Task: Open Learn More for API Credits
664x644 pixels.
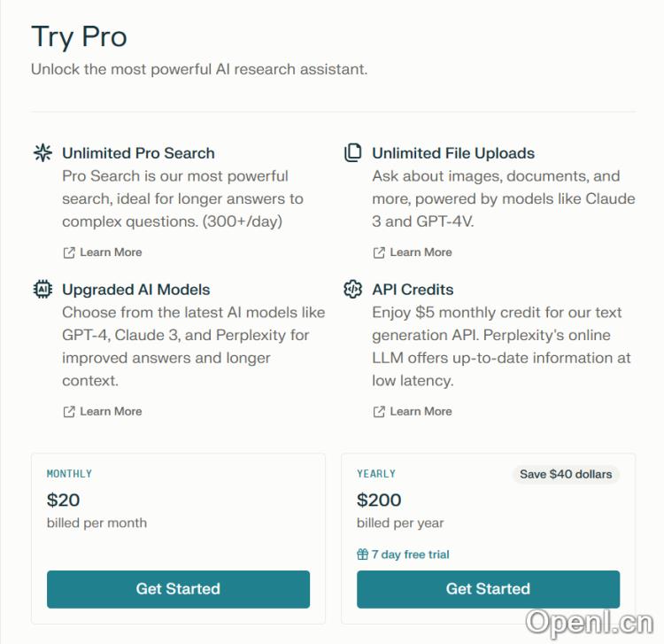Action: coord(421,412)
